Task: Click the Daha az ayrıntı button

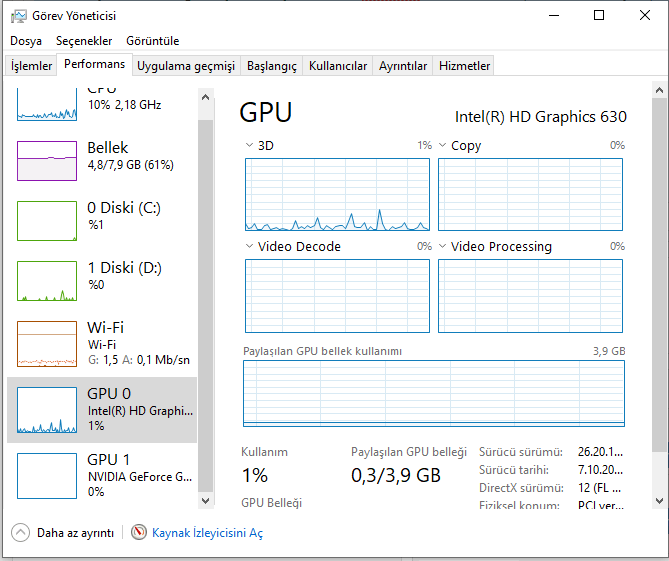Action: click(74, 533)
